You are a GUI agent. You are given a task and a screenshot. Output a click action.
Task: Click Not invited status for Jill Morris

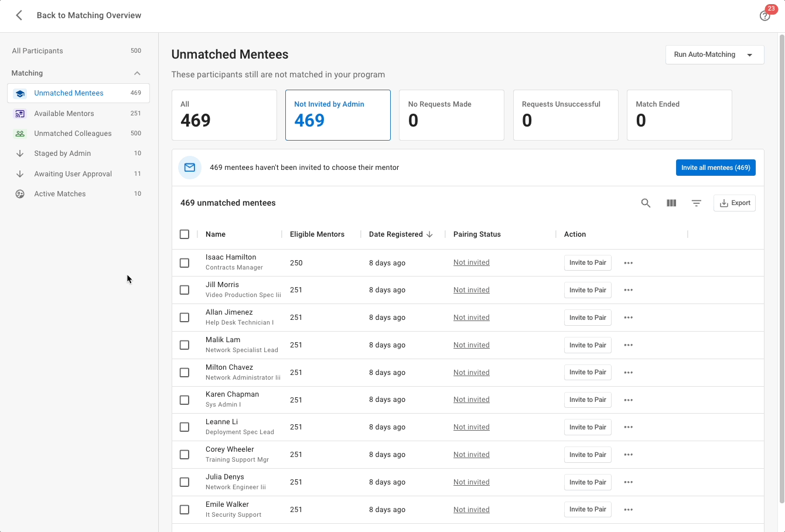(x=472, y=290)
